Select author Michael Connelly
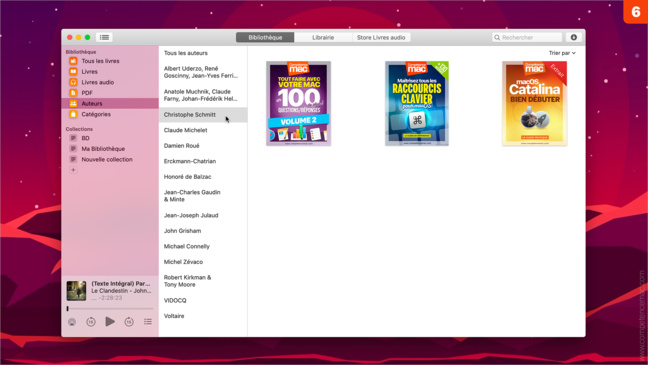The image size is (648, 365). [203, 246]
